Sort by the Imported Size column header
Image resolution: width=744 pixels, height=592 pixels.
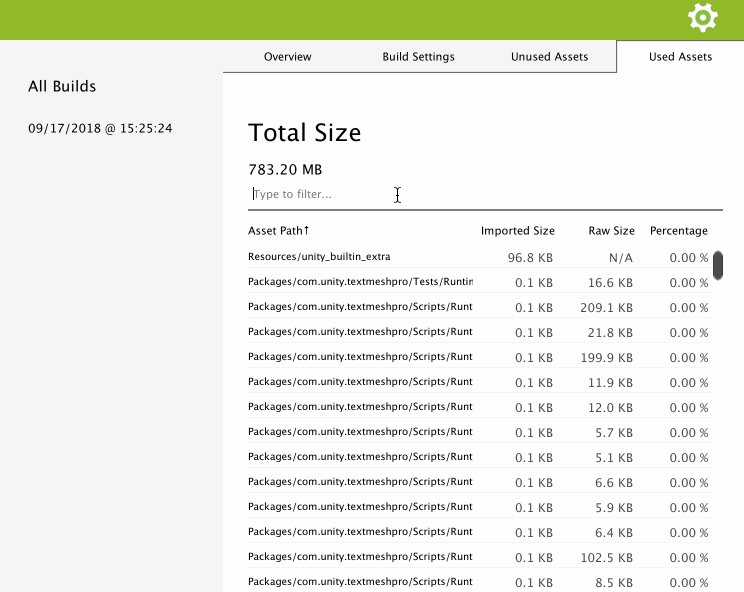(x=518, y=231)
